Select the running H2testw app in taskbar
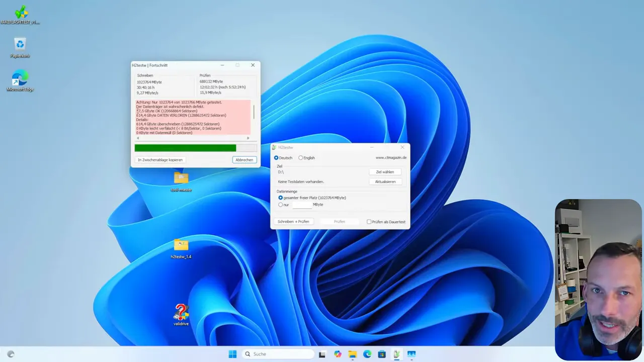Image resolution: width=644 pixels, height=362 pixels. [x=396, y=354]
